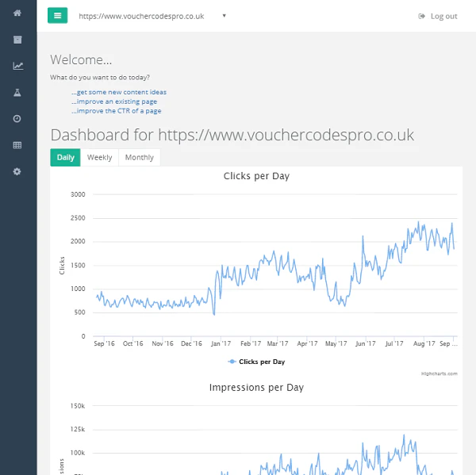This screenshot has width=476, height=475.
Task: Click the Dashboard heading text
Action: tap(232, 135)
